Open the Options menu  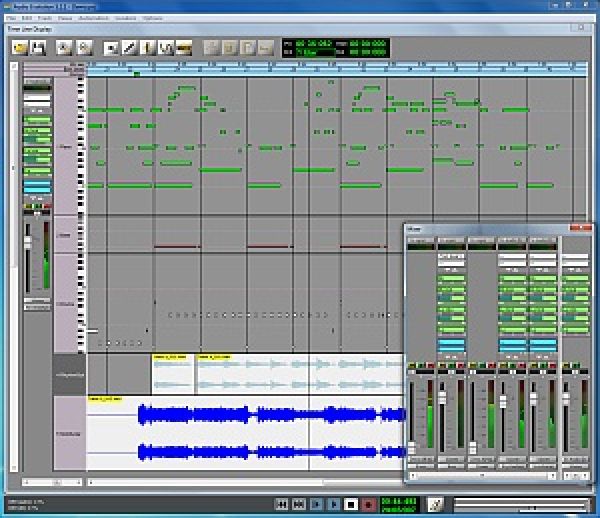click(152, 18)
